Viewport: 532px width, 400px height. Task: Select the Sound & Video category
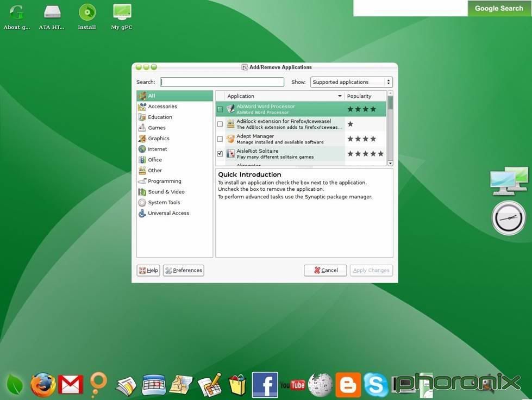coord(175,192)
